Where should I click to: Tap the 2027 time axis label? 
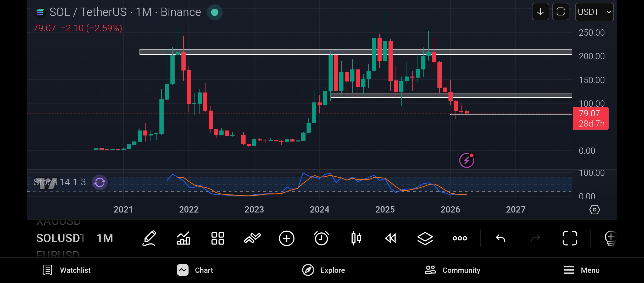pos(516,210)
